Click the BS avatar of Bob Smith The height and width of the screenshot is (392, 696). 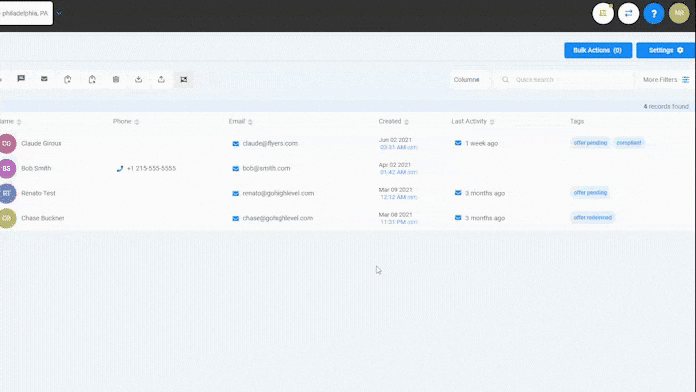7,168
